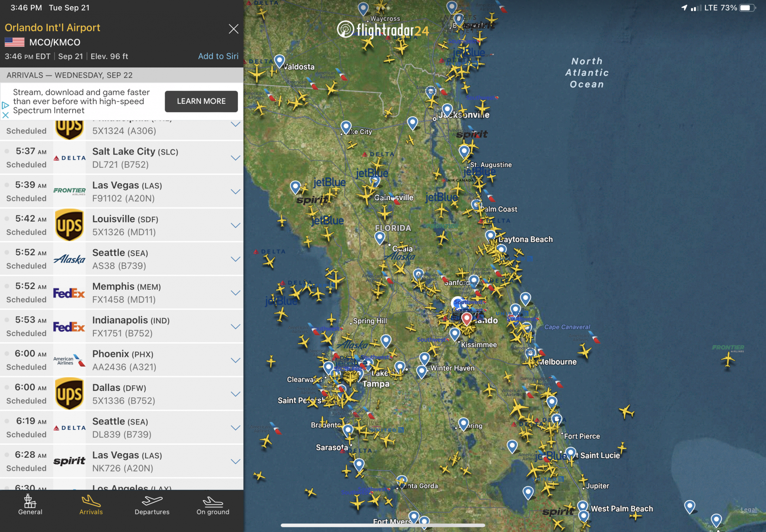Expand Las Vegas F91102 flight details

coord(235,191)
